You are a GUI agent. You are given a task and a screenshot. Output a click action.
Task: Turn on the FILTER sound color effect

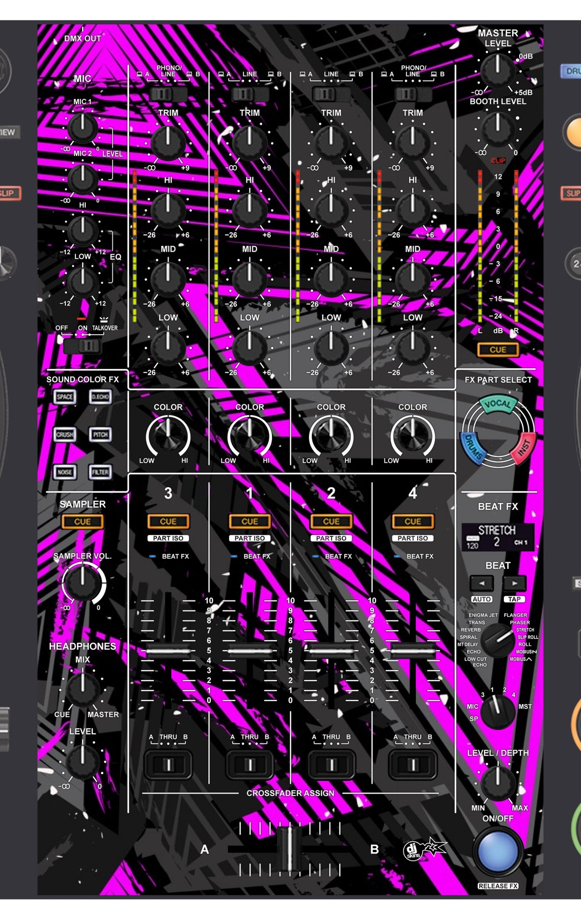pyautogui.click(x=100, y=472)
